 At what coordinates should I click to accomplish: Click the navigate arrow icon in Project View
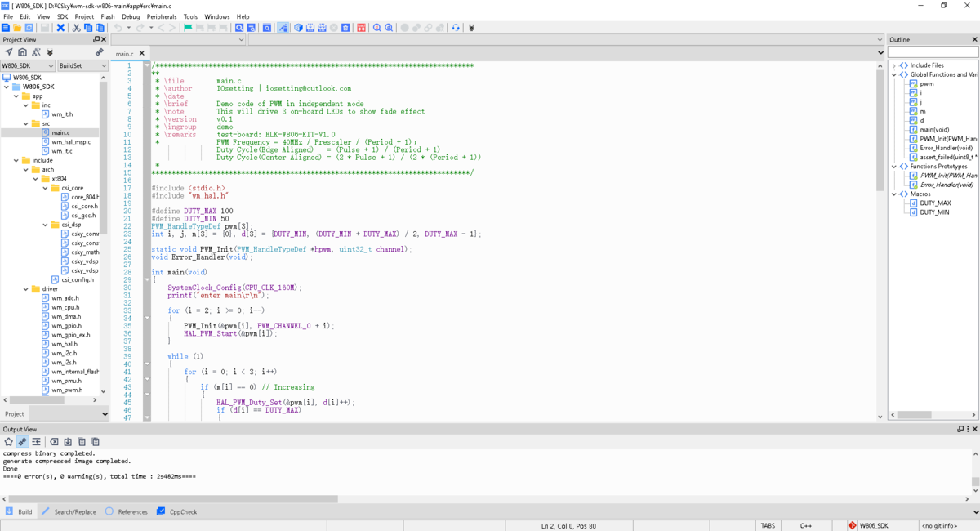point(8,52)
